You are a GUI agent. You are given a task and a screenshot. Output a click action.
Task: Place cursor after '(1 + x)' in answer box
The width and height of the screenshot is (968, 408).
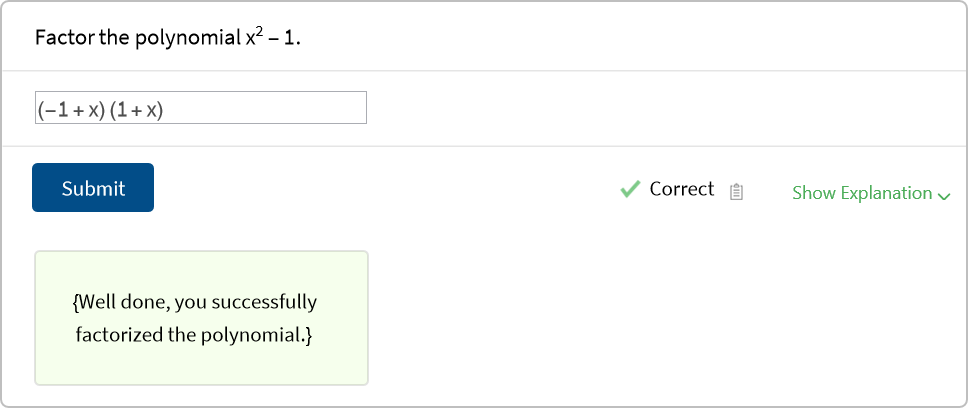click(165, 109)
